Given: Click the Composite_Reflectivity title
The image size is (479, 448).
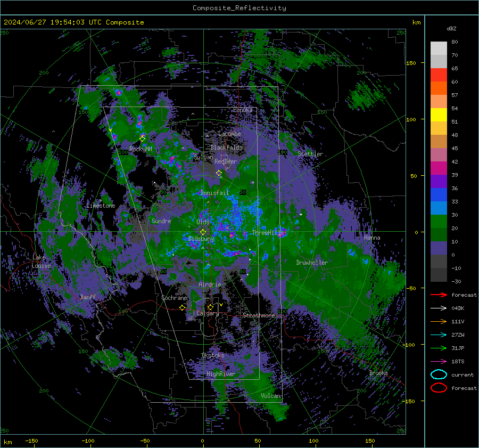Looking at the screenshot, I should pyautogui.click(x=239, y=8).
